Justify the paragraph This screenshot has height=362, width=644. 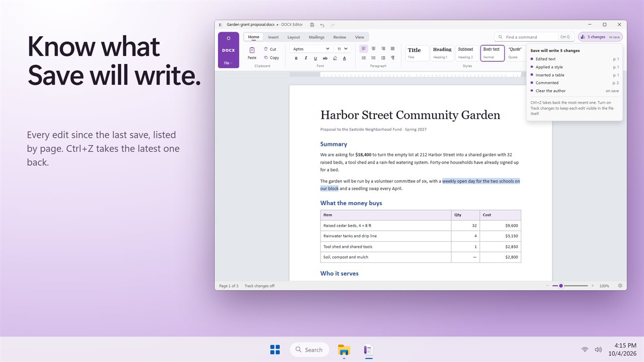pos(392,49)
